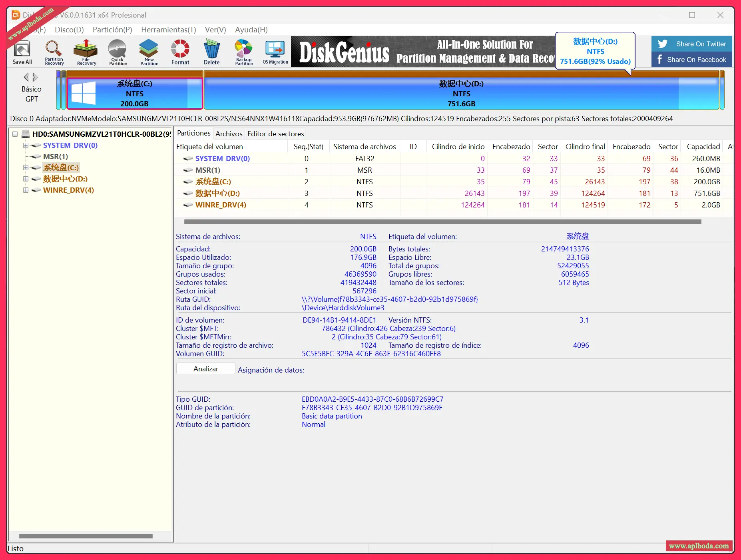Open the OS Migration tool
The height and width of the screenshot is (560, 741).
pyautogui.click(x=275, y=52)
